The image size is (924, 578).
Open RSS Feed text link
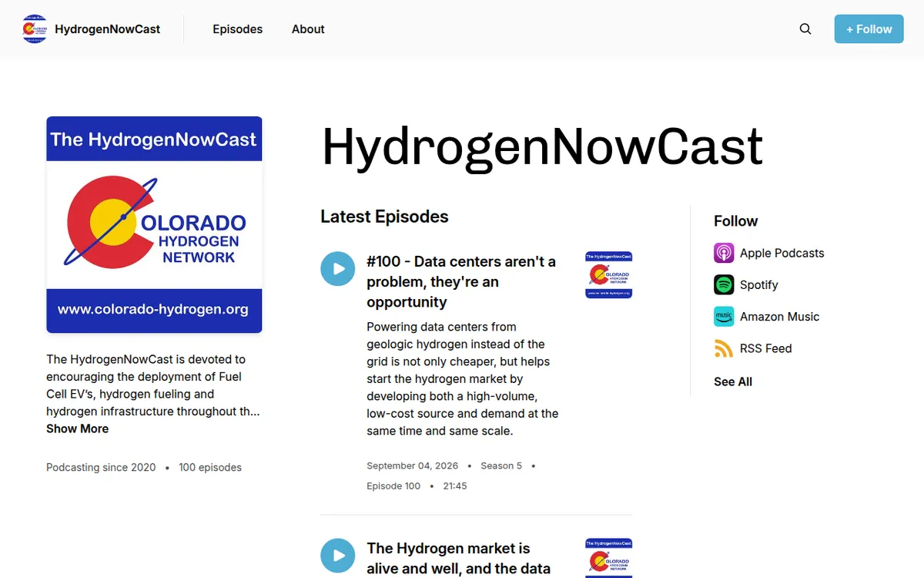pos(765,348)
